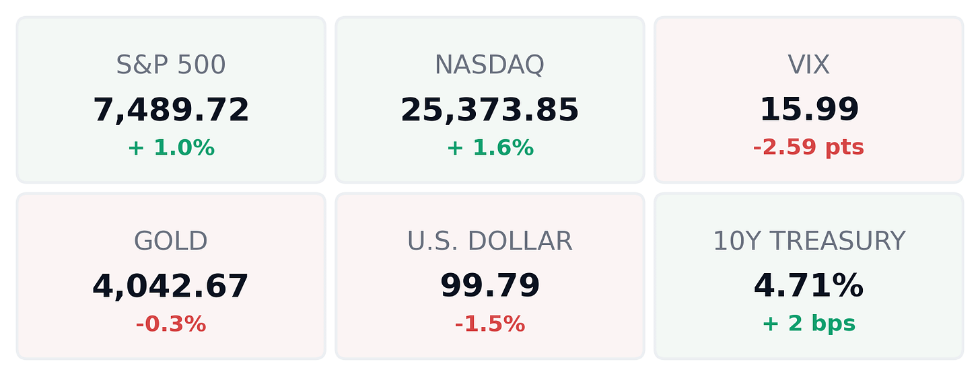Click the + 2 bps treasury change

(809, 324)
